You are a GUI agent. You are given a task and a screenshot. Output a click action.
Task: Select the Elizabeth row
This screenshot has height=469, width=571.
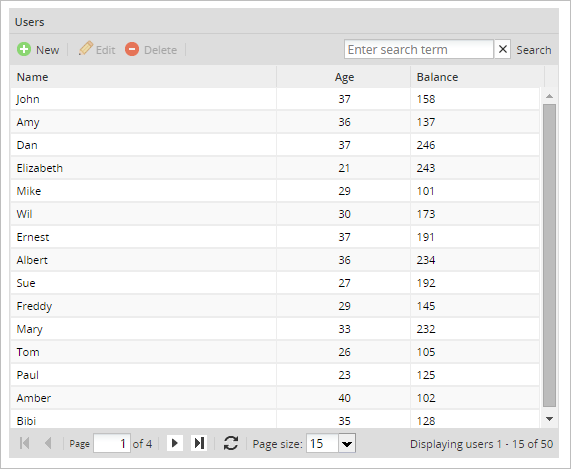[x=275, y=168]
